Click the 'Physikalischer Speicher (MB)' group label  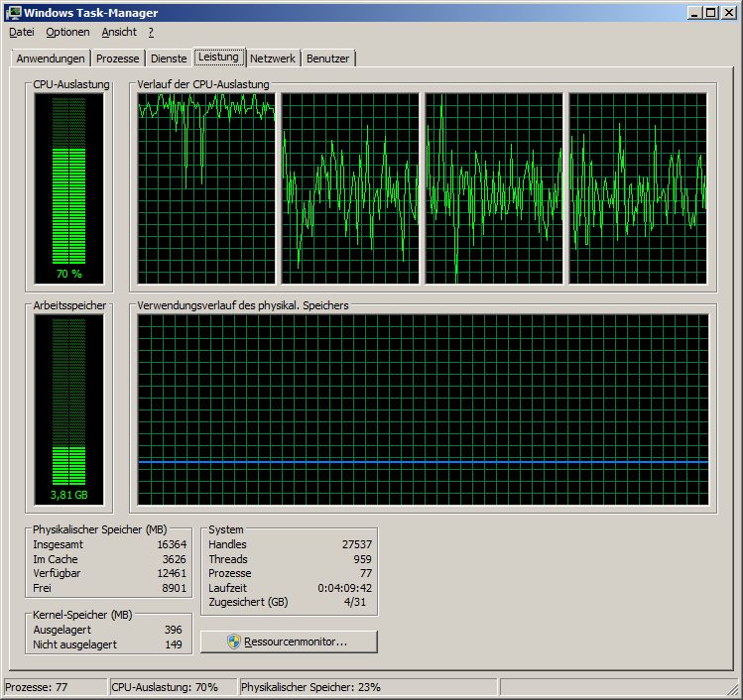[99, 529]
